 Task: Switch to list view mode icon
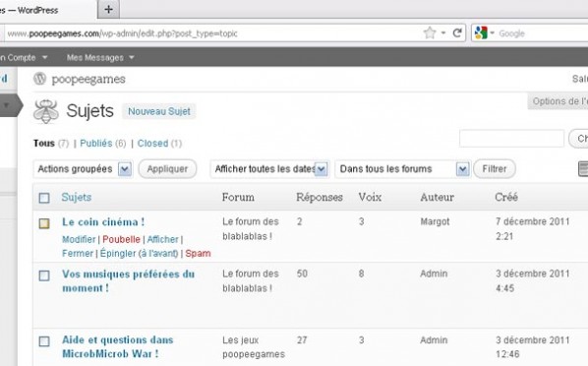(x=583, y=168)
